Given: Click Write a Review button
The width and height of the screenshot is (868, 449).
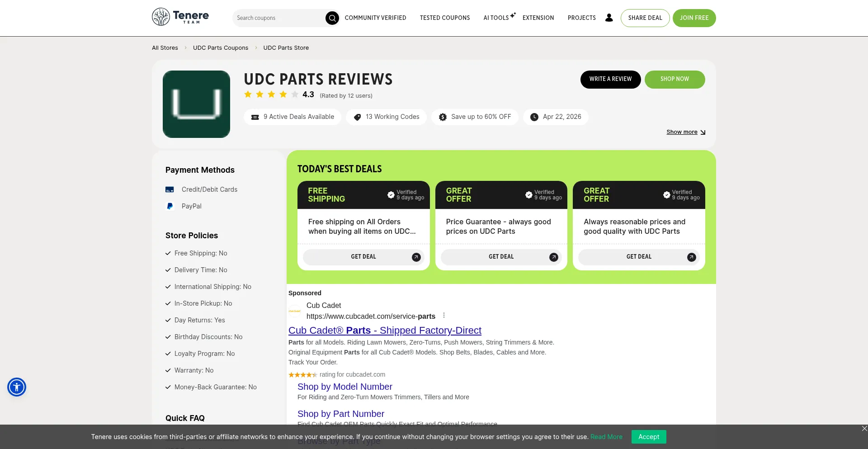Looking at the screenshot, I should pyautogui.click(x=610, y=79).
